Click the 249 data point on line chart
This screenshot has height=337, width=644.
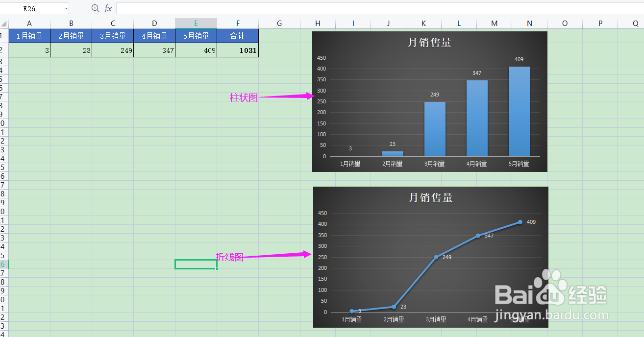(x=436, y=257)
